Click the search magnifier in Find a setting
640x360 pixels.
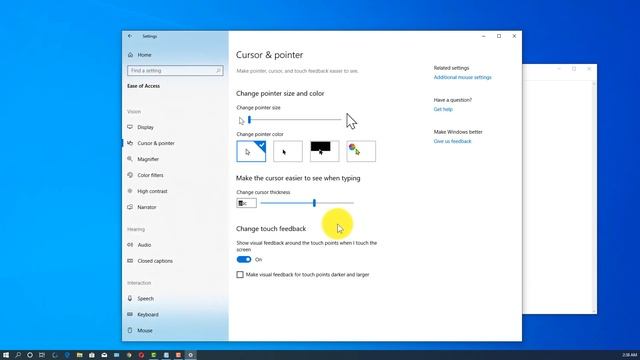pos(218,71)
